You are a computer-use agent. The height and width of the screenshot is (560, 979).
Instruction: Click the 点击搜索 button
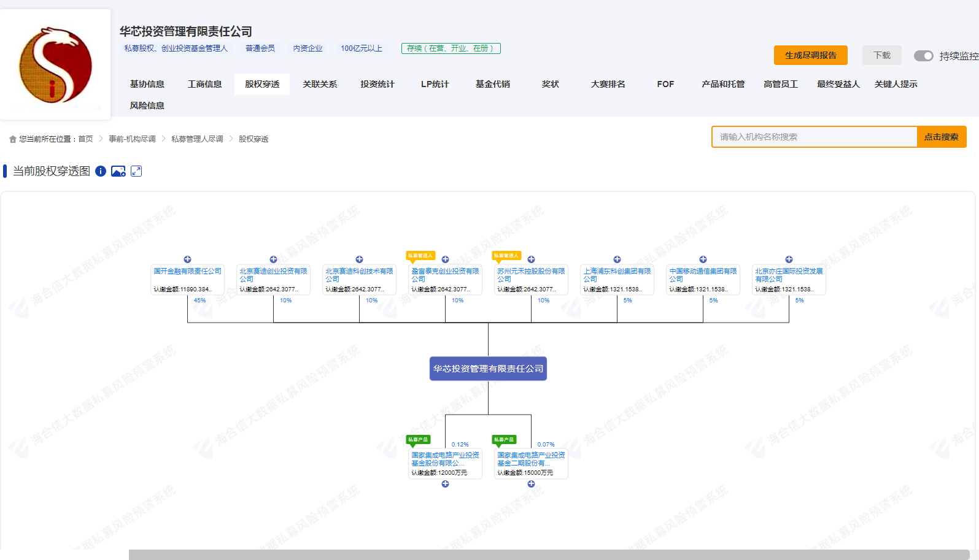tap(941, 137)
